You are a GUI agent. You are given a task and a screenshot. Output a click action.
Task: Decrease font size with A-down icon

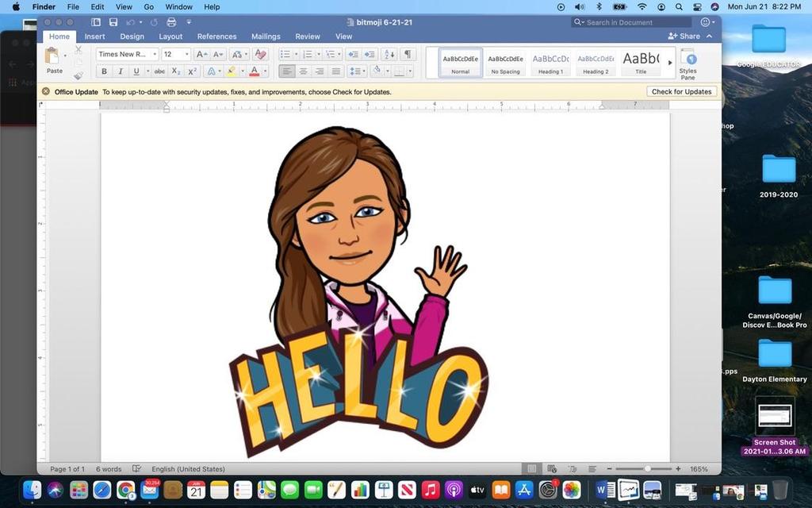point(218,54)
